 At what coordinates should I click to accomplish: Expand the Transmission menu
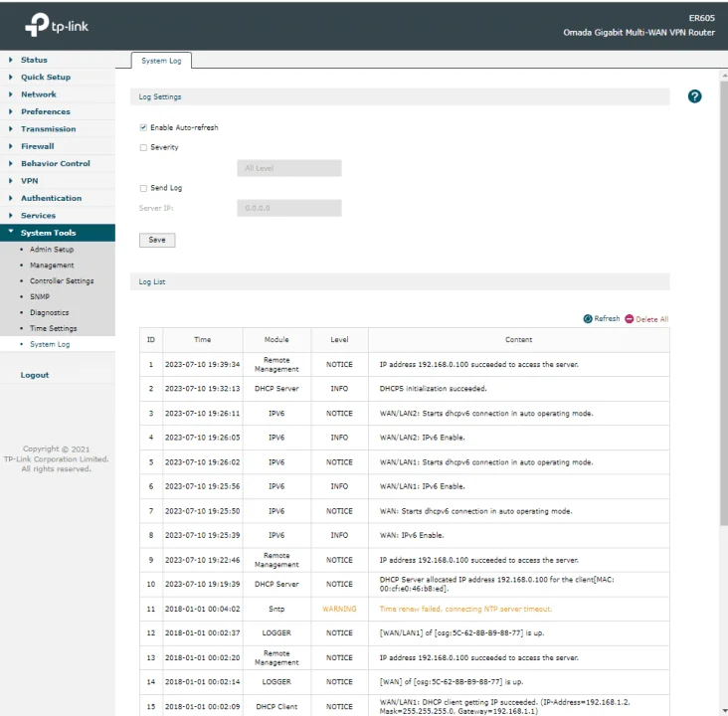(49, 128)
